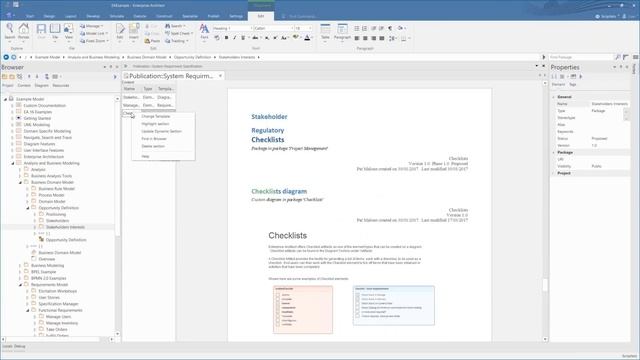
Task: Align paragraph text to the left
Action: (x=357, y=38)
